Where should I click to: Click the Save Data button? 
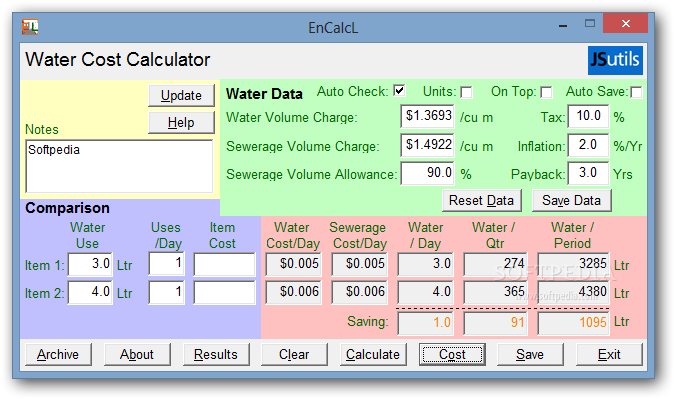pos(572,201)
